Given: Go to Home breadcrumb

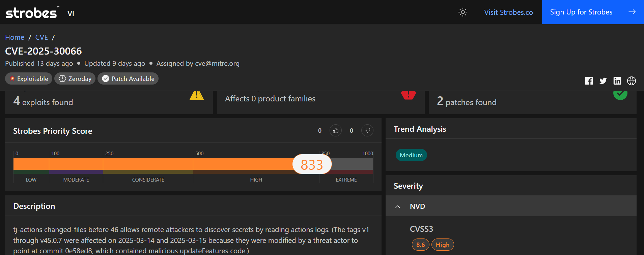Looking at the screenshot, I should 15,37.
